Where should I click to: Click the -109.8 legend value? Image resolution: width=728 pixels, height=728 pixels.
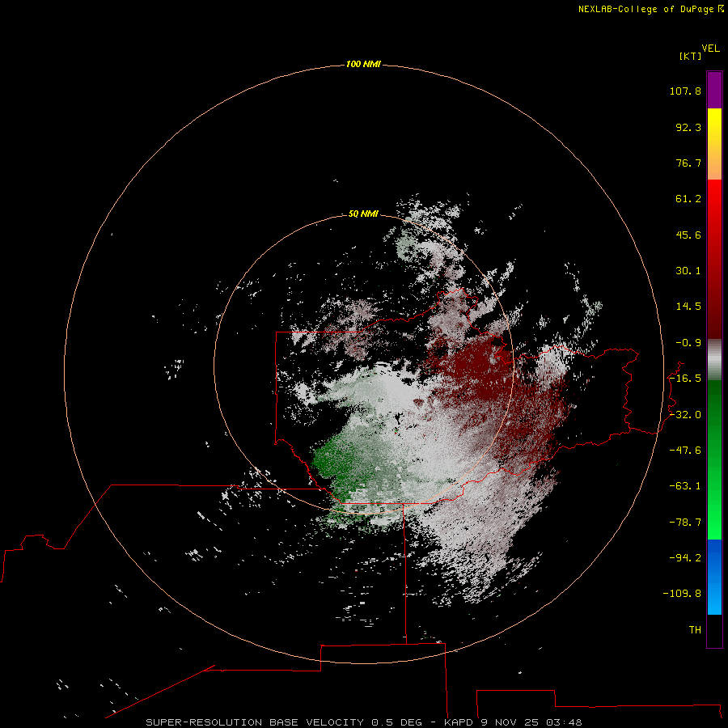coord(682,594)
